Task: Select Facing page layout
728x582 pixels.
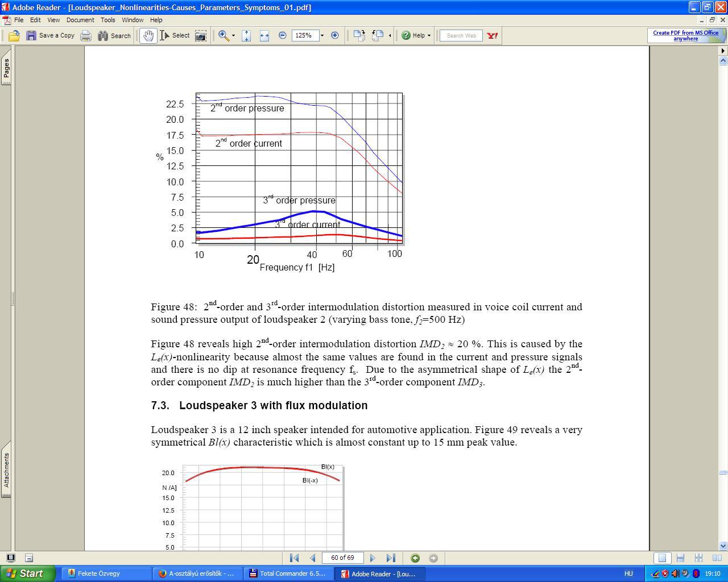Action: click(x=717, y=558)
